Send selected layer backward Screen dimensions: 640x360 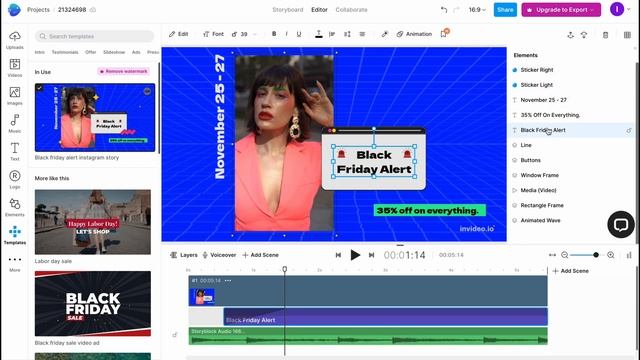point(584,35)
